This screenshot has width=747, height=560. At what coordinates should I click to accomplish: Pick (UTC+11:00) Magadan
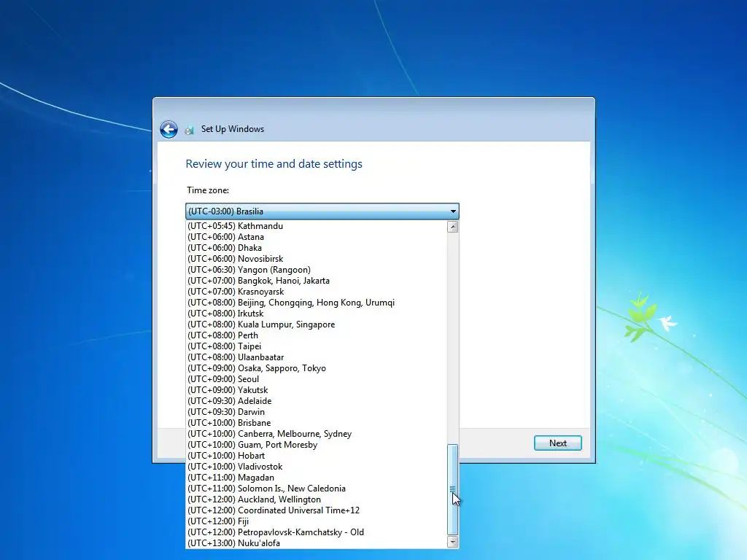point(317,478)
